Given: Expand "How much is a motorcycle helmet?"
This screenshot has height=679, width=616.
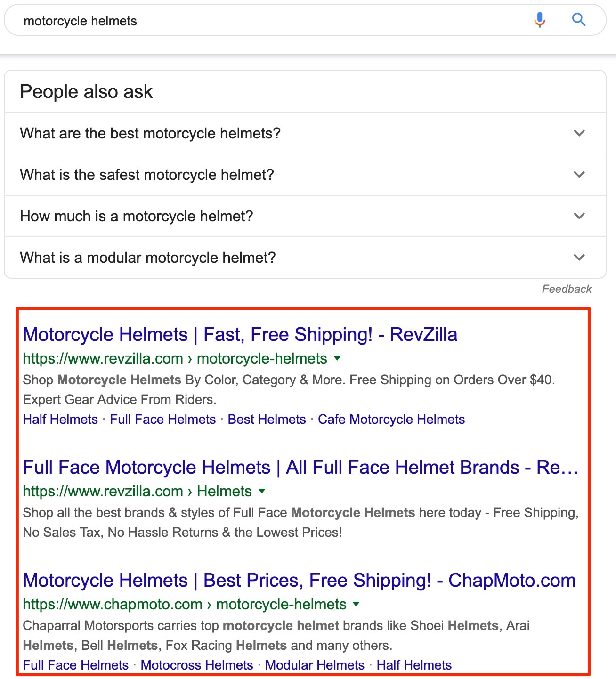Looking at the screenshot, I should (x=579, y=216).
